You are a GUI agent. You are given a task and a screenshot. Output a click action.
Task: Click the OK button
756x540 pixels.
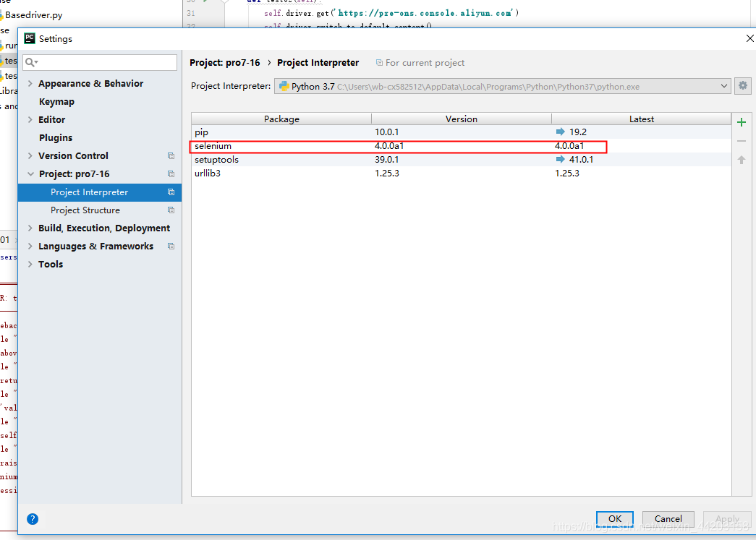pyautogui.click(x=614, y=518)
